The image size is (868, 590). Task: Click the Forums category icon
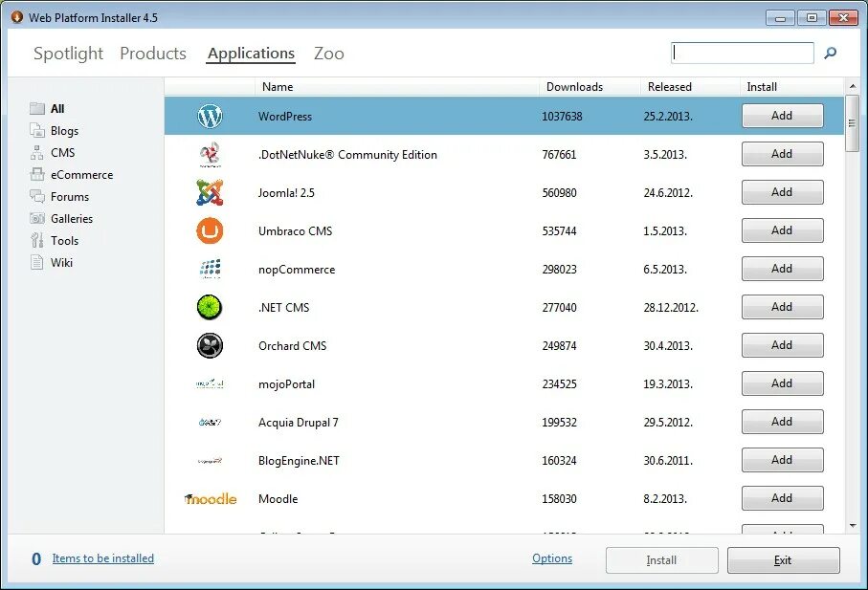[x=37, y=196]
